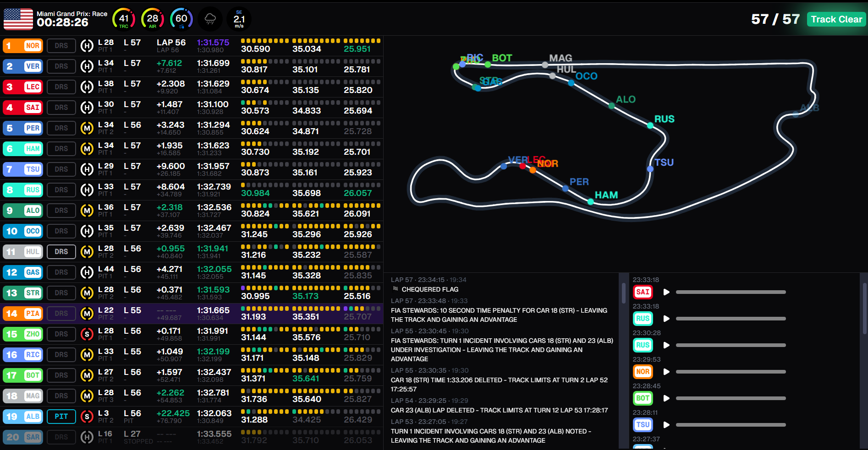Click the hard tyre icon for GAS

(x=87, y=272)
